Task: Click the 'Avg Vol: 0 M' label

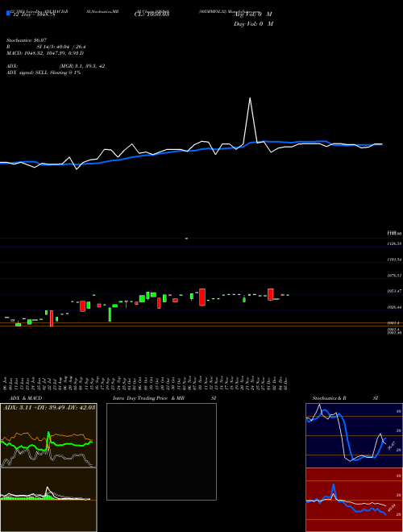Action: (x=253, y=14)
